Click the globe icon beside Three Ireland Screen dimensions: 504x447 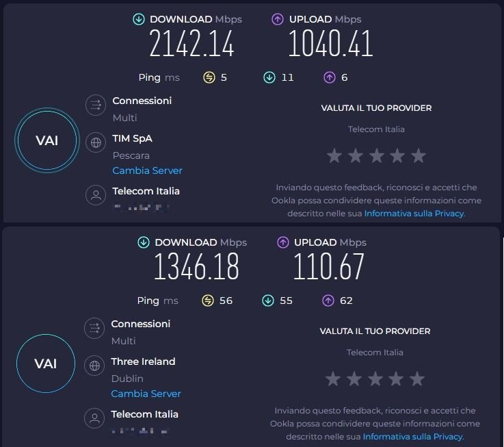(94, 366)
